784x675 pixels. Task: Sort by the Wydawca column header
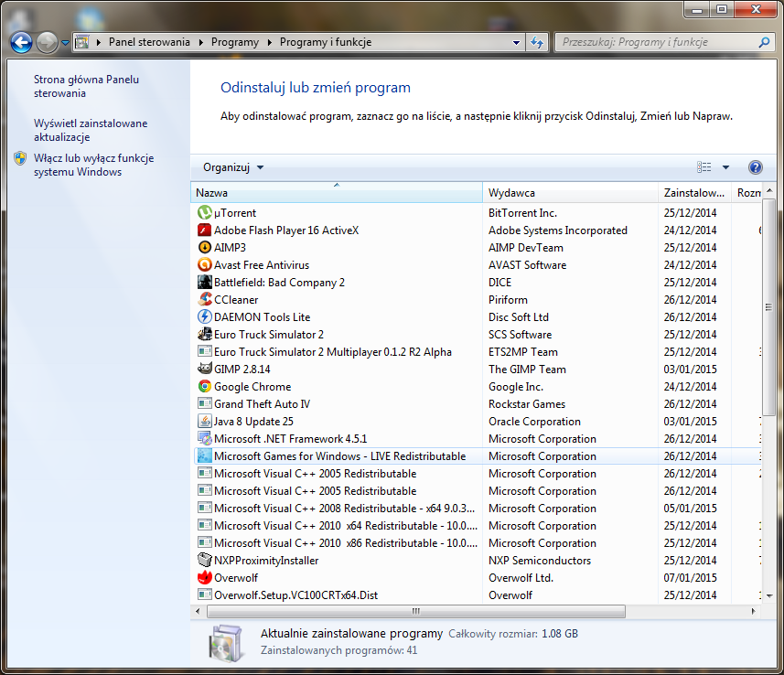tap(570, 192)
